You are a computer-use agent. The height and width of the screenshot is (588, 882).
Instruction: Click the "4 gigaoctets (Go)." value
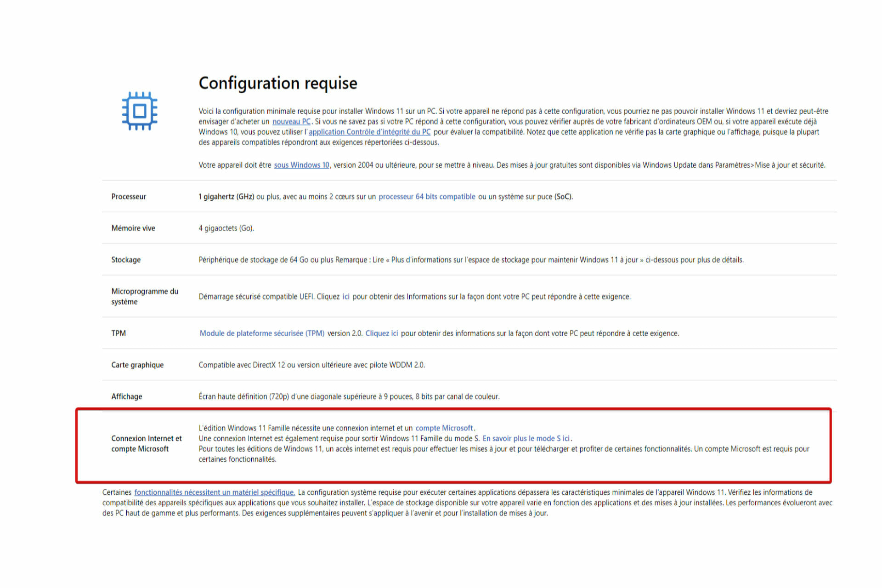(x=226, y=228)
